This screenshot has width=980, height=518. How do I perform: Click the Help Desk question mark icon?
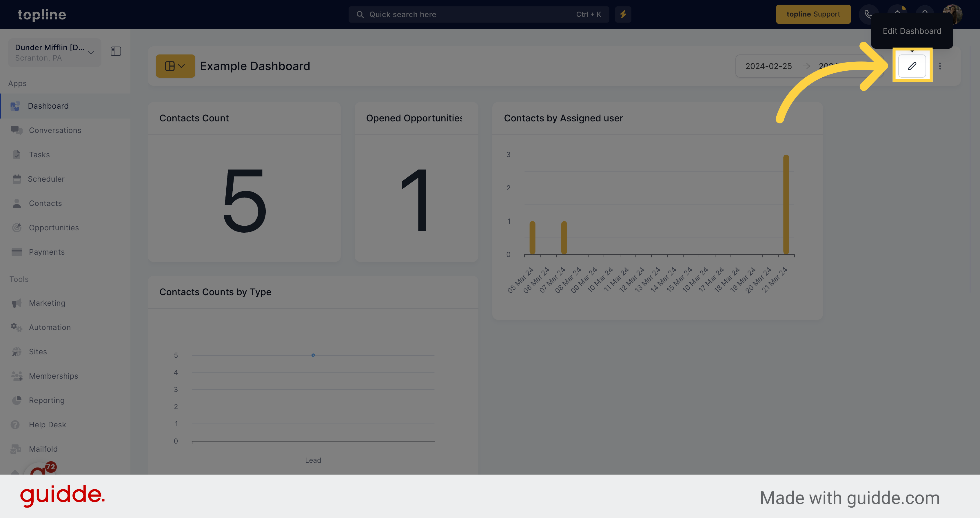(15, 424)
